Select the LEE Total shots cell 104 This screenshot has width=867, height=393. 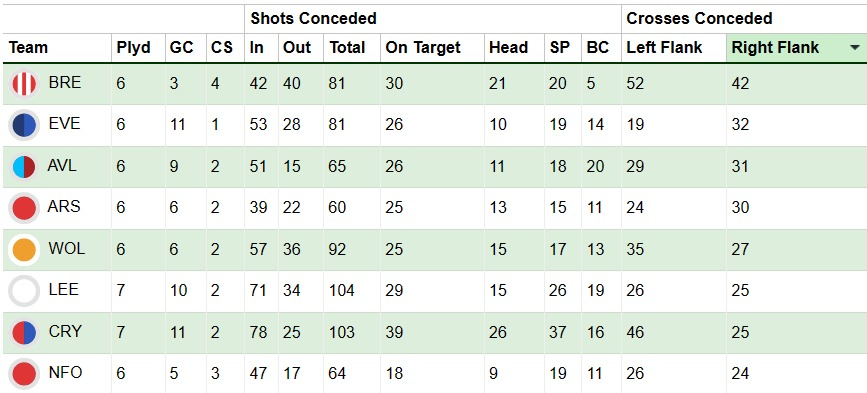click(x=342, y=290)
